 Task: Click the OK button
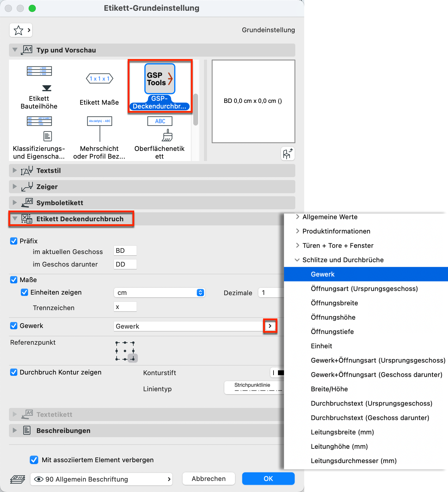[x=268, y=479]
